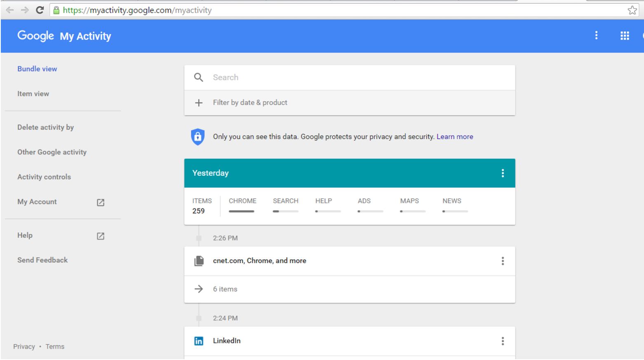Open Delete activity by
The width and height of the screenshot is (644, 360).
[45, 128]
